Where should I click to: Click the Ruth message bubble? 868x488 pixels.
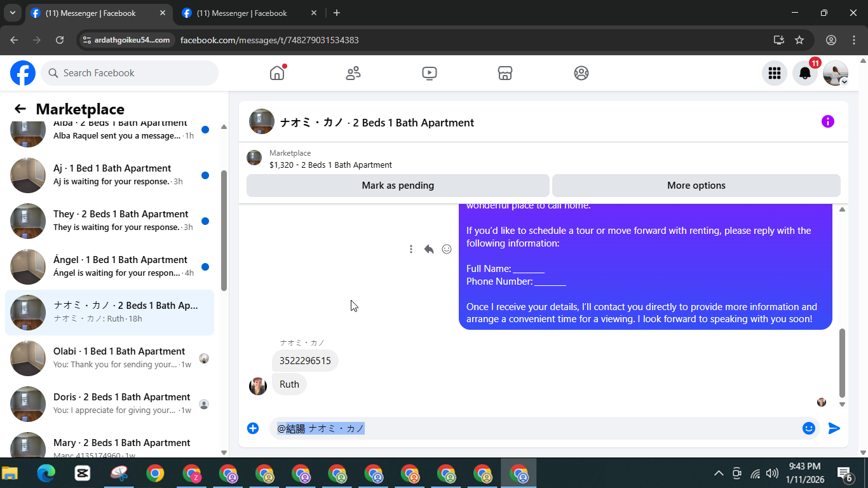click(x=289, y=384)
